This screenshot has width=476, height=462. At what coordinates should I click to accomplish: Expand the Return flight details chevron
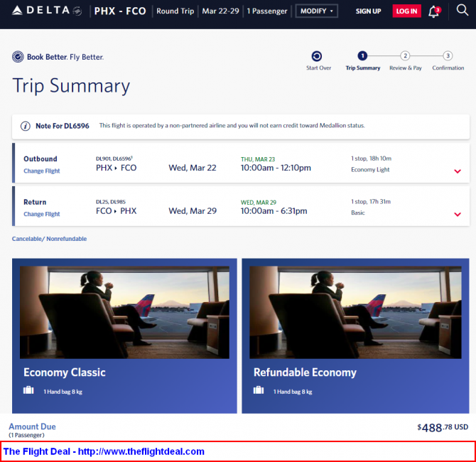click(x=458, y=215)
